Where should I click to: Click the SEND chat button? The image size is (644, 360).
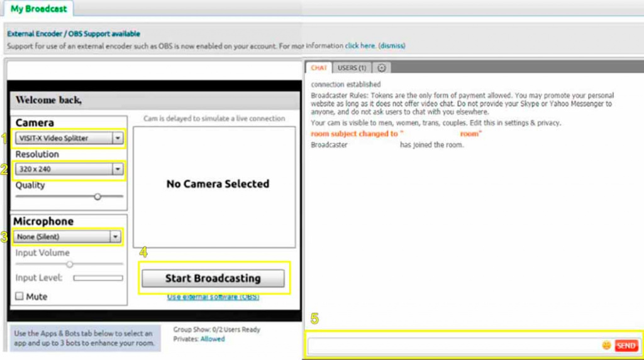pos(626,346)
